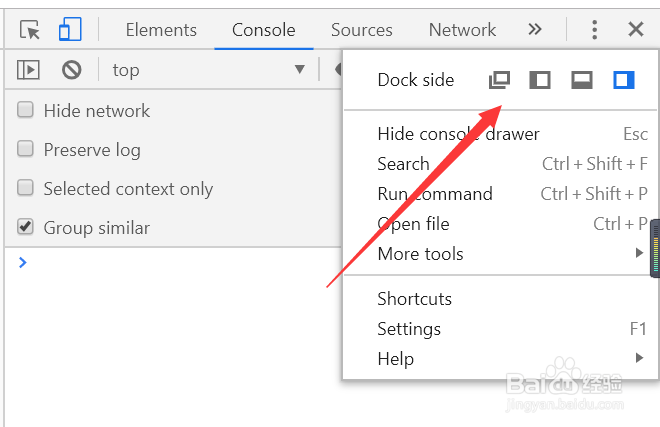660x427 pixels.
Task: Check the Preserve log option
Action: click(x=26, y=150)
